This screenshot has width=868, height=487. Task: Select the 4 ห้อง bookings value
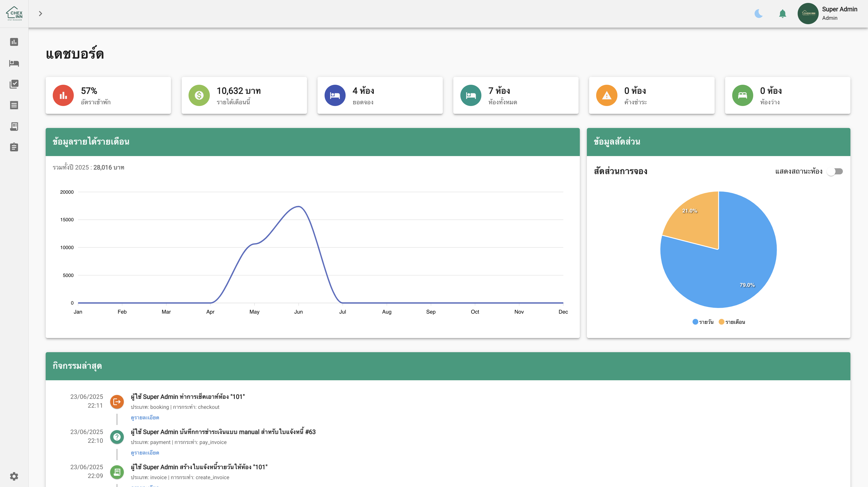click(x=363, y=91)
